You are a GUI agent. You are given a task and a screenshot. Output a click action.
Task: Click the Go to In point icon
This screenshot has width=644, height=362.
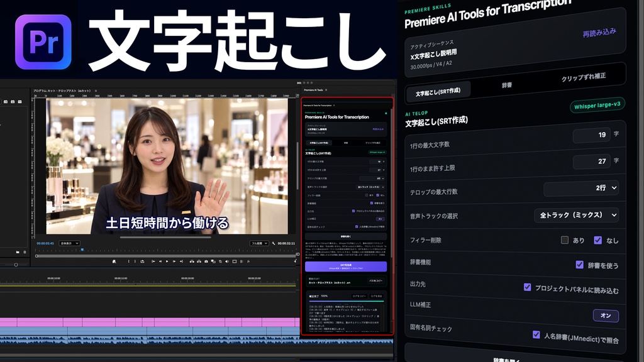point(153,261)
